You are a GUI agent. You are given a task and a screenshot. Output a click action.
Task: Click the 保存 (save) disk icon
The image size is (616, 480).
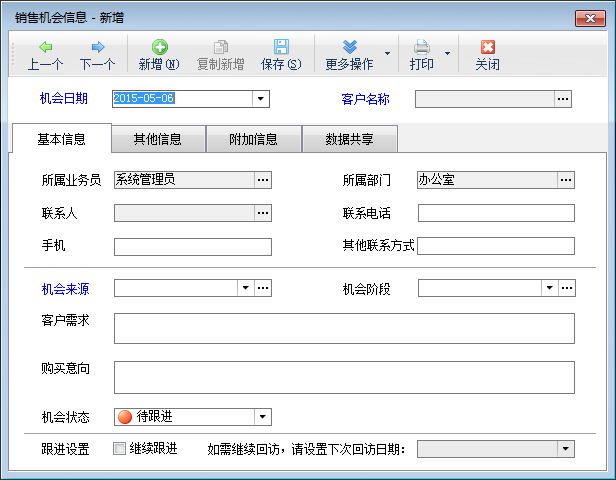(281, 47)
